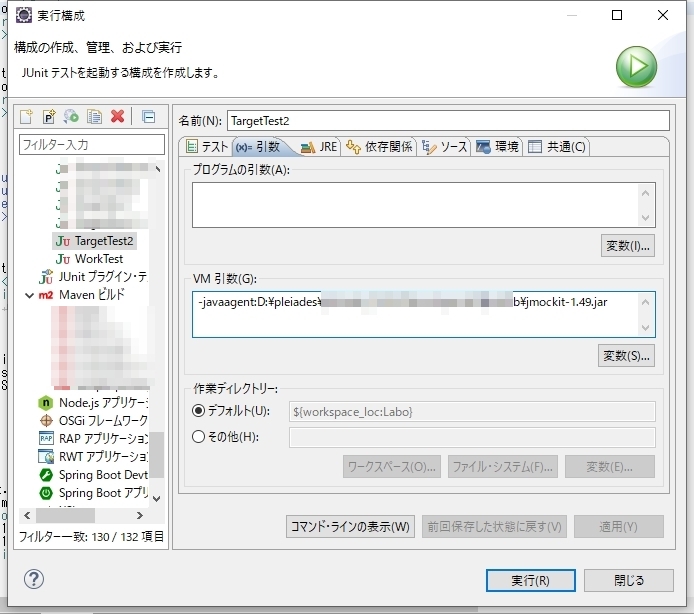694x614 pixels.
Task: Switch to the JRE tab
Action: [319, 147]
